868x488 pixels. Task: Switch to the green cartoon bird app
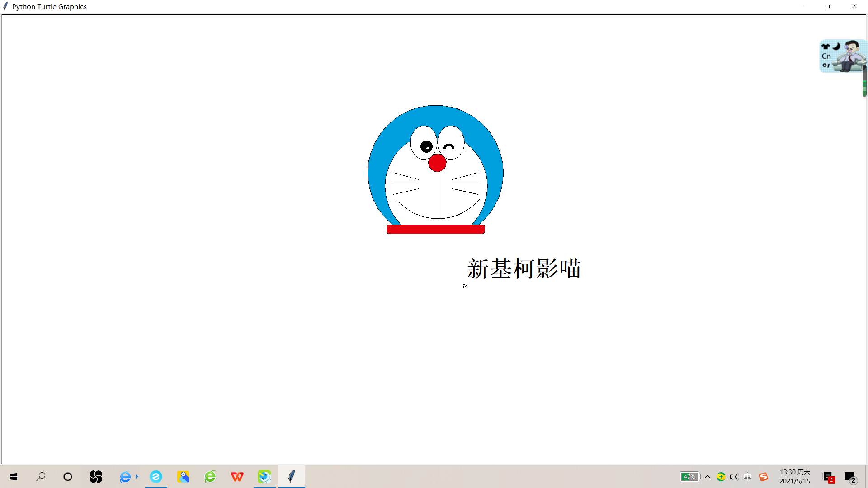pyautogui.click(x=264, y=477)
